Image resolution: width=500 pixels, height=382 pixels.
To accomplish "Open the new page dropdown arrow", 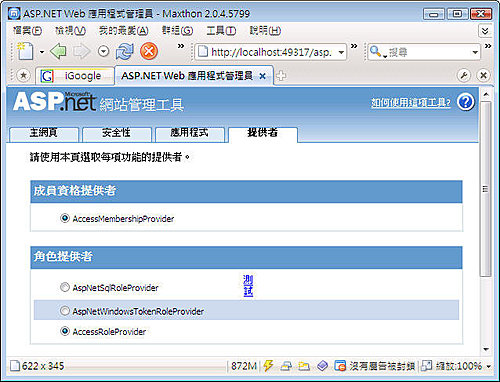I will pos(42,52).
